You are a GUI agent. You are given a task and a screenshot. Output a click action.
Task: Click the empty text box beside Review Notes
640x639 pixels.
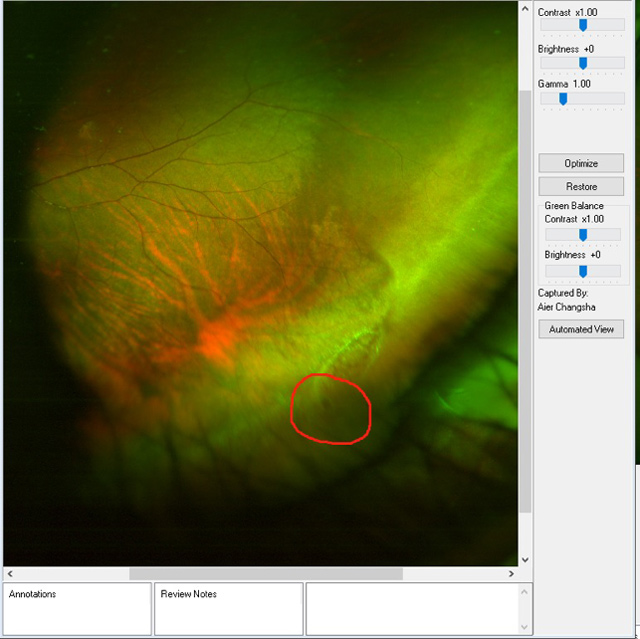(x=412, y=609)
